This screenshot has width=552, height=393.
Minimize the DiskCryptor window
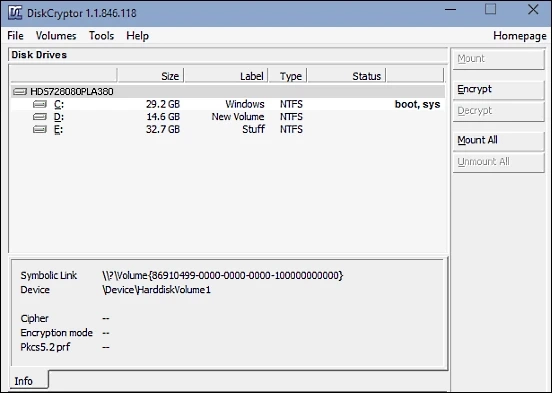click(x=451, y=10)
